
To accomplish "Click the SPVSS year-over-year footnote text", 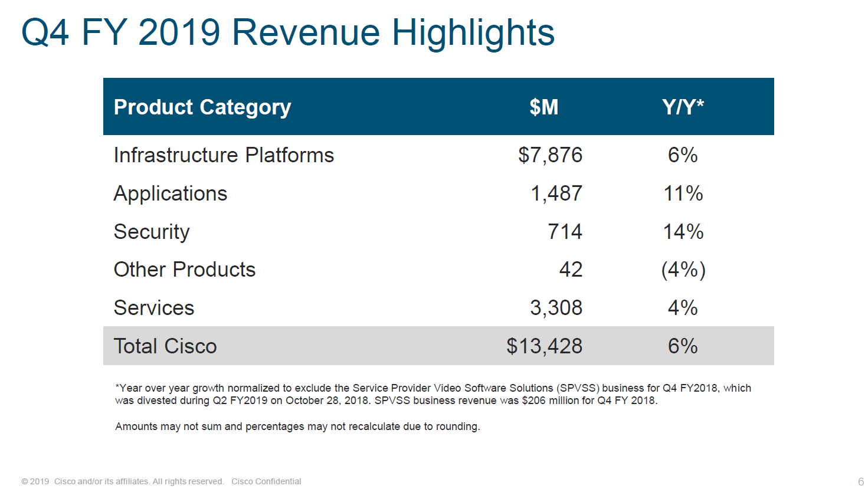I will [433, 394].
